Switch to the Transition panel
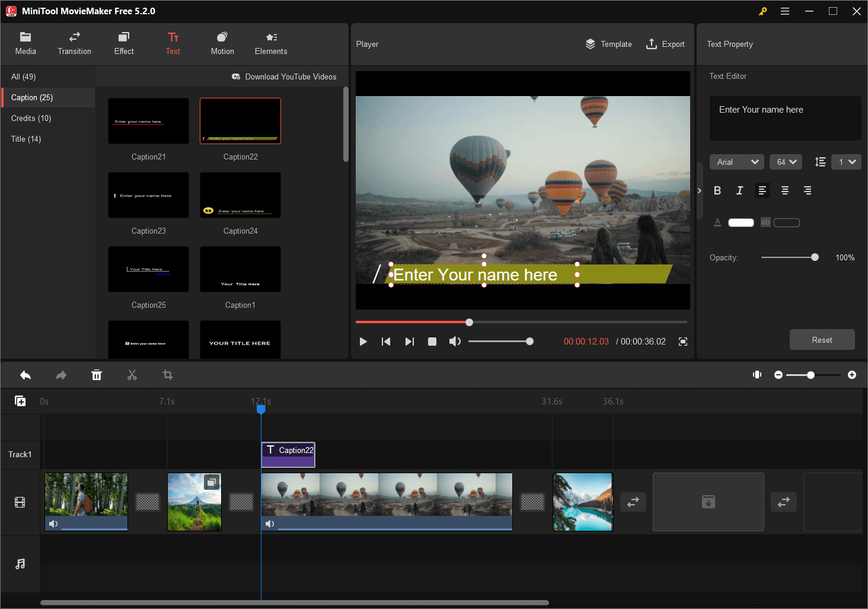Image resolution: width=868 pixels, height=609 pixels. [74, 43]
